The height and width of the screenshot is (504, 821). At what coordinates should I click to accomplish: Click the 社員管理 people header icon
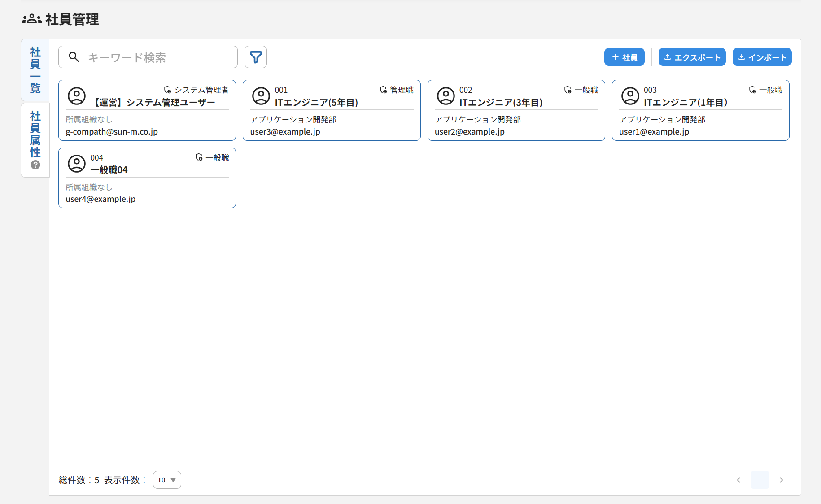(31, 19)
